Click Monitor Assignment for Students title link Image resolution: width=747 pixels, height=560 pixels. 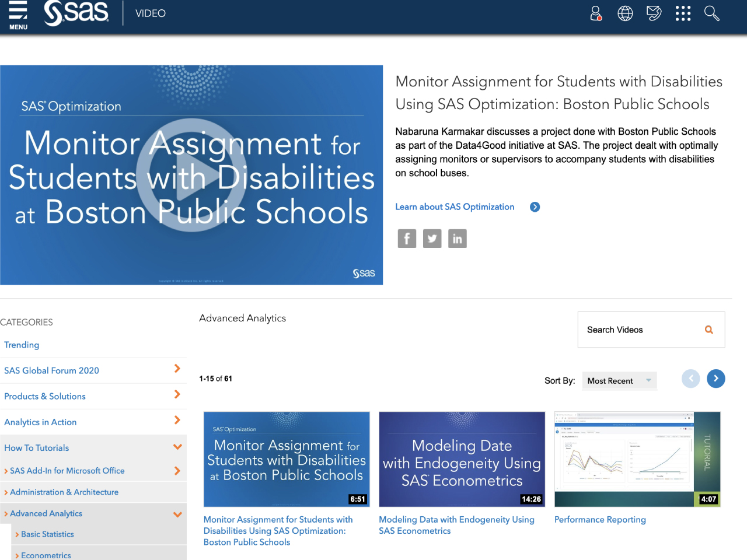pyautogui.click(x=278, y=531)
